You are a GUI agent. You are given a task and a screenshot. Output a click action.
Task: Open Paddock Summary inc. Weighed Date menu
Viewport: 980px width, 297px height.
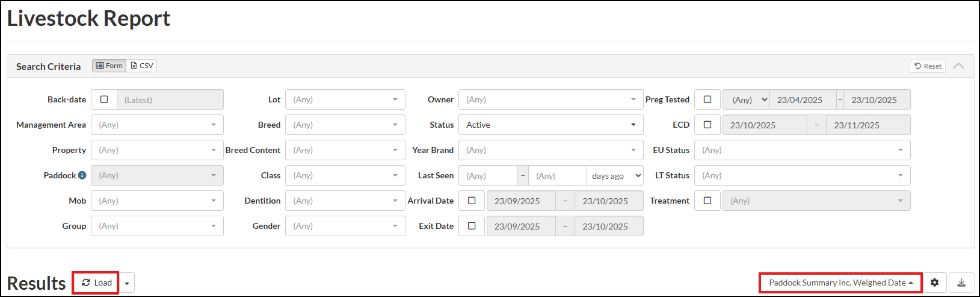840,283
